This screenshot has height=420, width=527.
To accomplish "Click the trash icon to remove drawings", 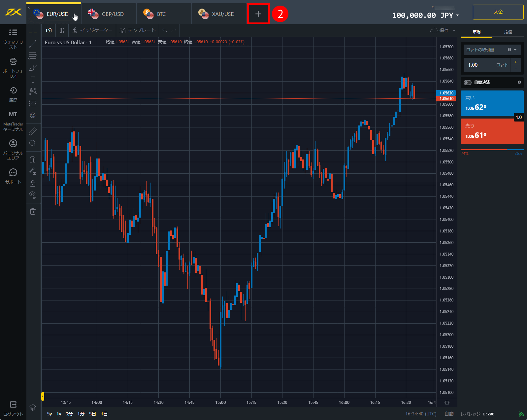I will coord(33,211).
